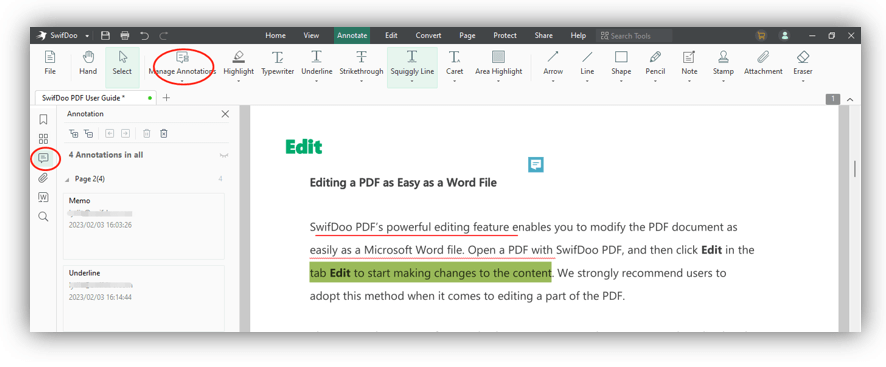Viewport: 886px width, 367px height.
Task: Click the Manage Annotations icon
Action: click(x=182, y=58)
